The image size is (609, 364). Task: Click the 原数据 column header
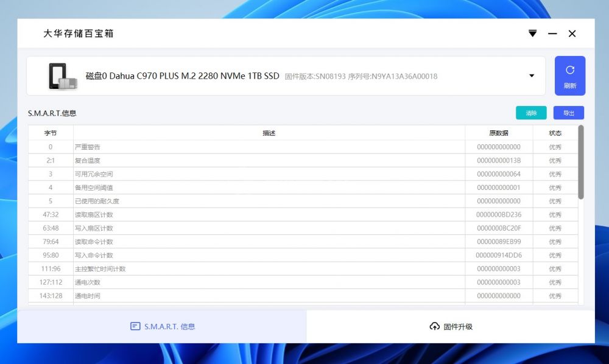499,133
